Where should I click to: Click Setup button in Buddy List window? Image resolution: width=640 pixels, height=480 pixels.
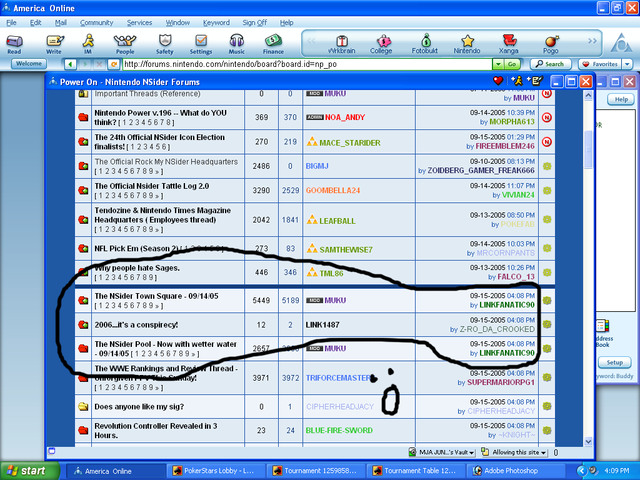pyautogui.click(x=614, y=362)
